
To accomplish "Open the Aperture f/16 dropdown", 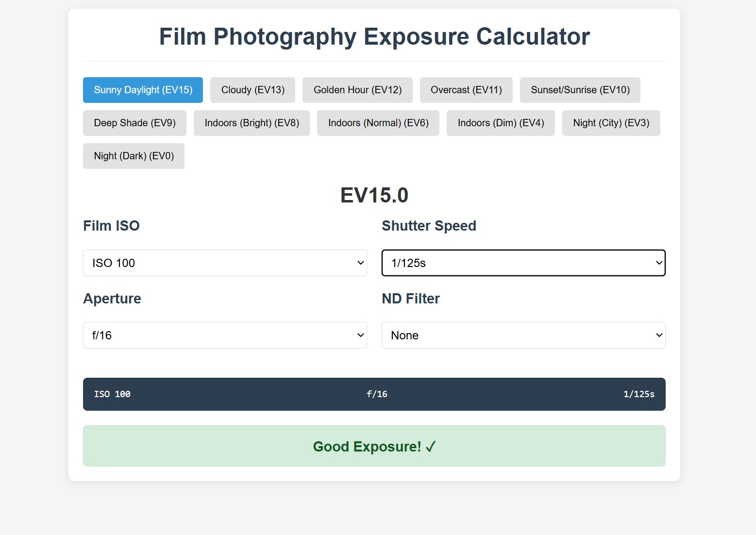I will click(x=225, y=335).
